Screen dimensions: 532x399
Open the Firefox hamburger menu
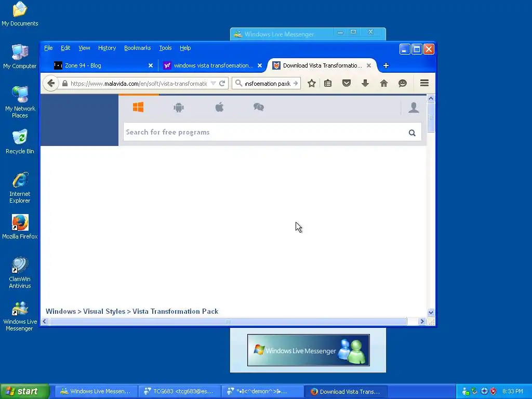[424, 83]
